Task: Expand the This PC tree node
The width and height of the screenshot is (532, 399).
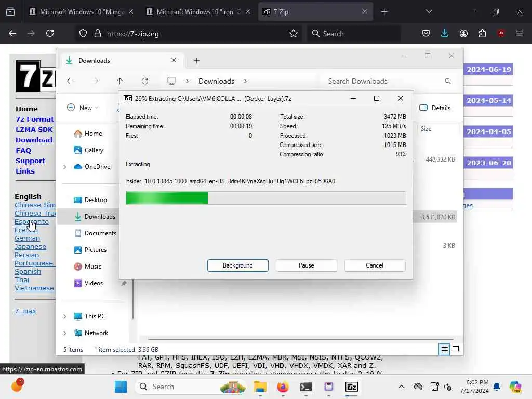Action: (64, 316)
